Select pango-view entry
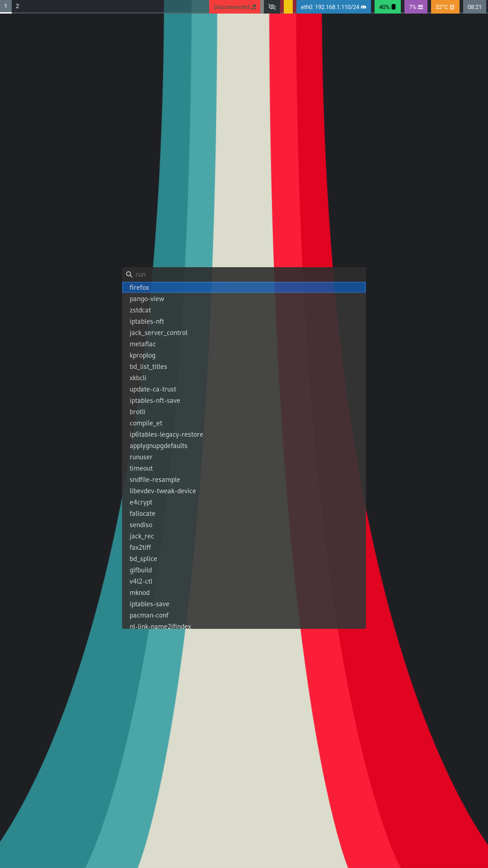This screenshot has width=488, height=868. 244,299
